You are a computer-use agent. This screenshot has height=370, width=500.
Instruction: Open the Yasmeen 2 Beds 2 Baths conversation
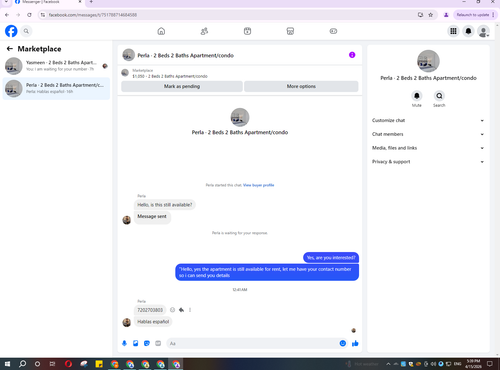(56, 66)
